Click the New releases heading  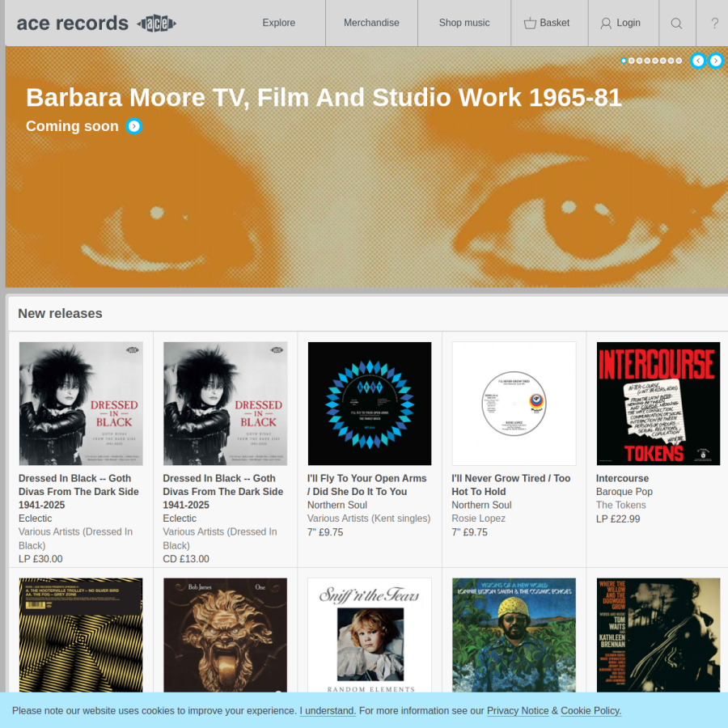[60, 313]
